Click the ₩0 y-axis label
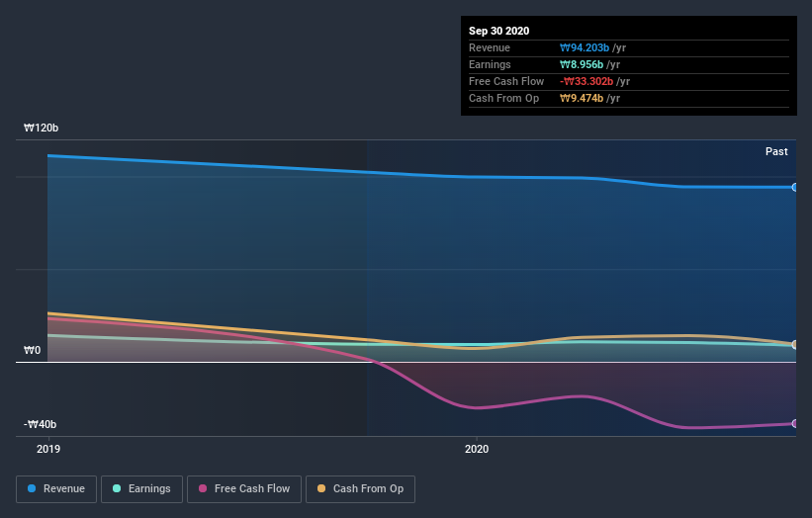This screenshot has height=518, width=812. 32,350
